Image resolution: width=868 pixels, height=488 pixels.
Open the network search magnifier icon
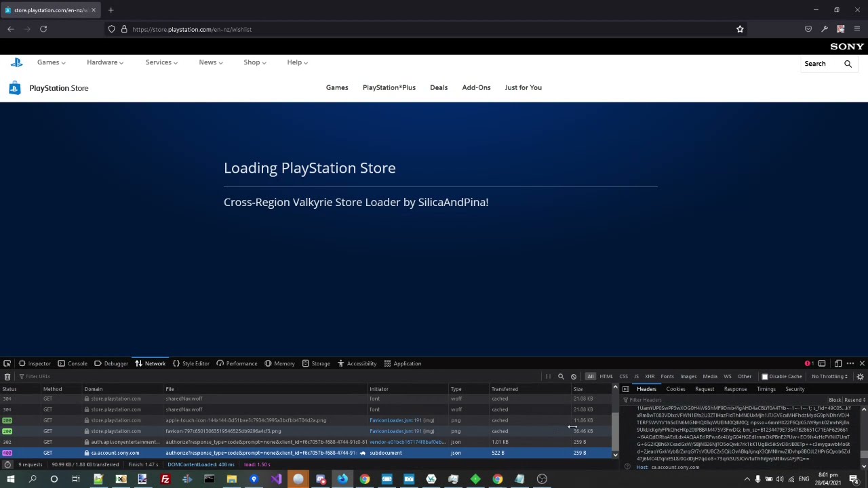561,376
